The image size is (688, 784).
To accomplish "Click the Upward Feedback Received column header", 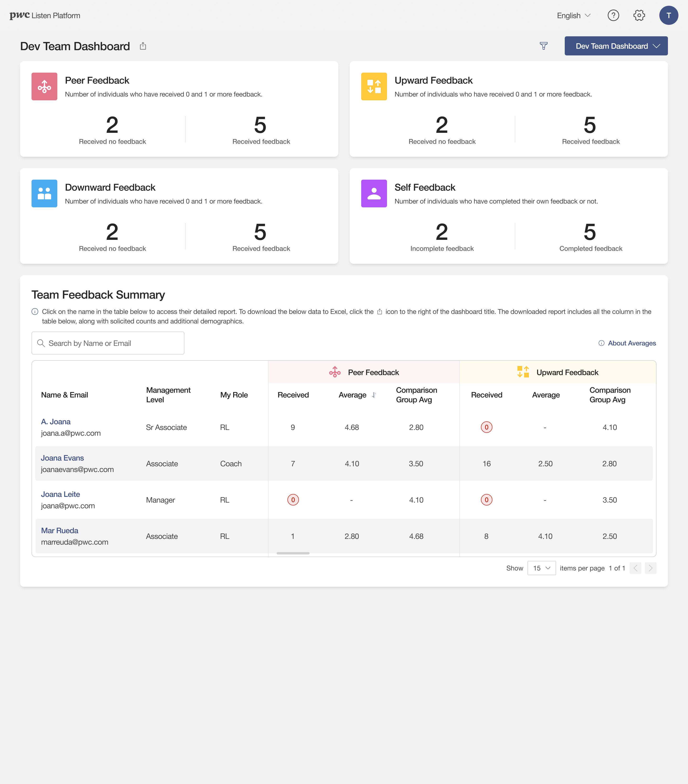I will coord(486,395).
